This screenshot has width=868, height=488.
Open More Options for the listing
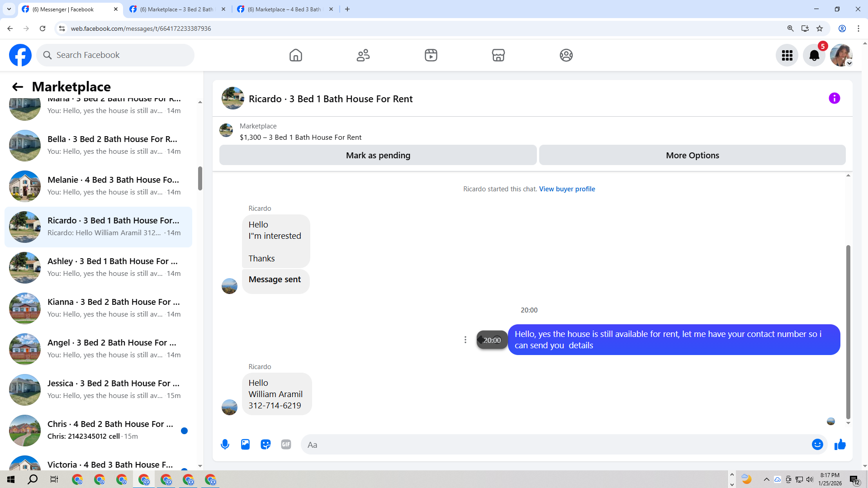[x=693, y=155]
